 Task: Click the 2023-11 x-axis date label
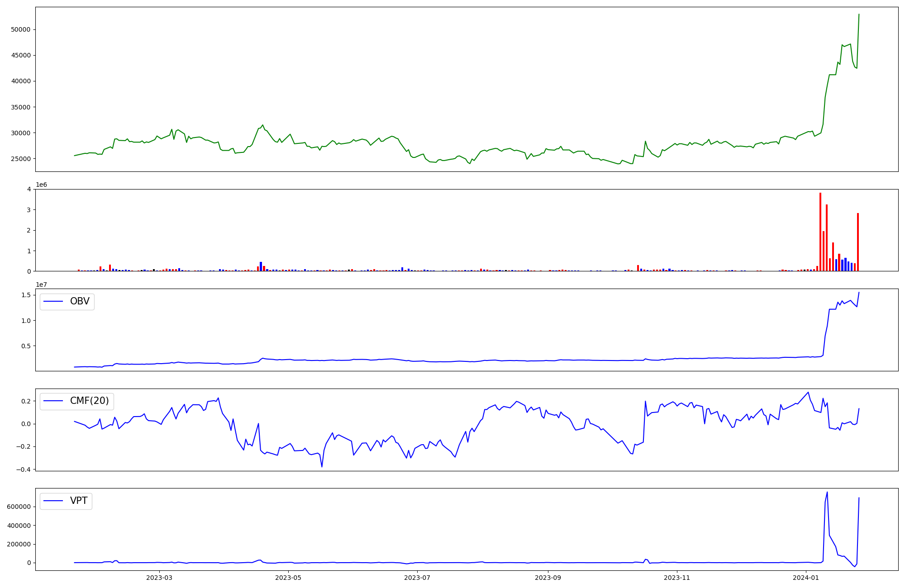tap(677, 578)
